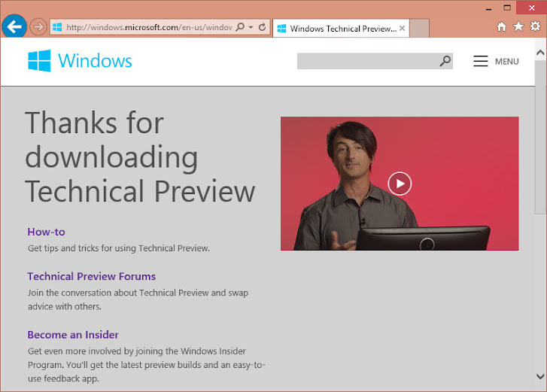This screenshot has width=547, height=392.
Task: Click the Windows logo on the page
Action: pos(80,61)
